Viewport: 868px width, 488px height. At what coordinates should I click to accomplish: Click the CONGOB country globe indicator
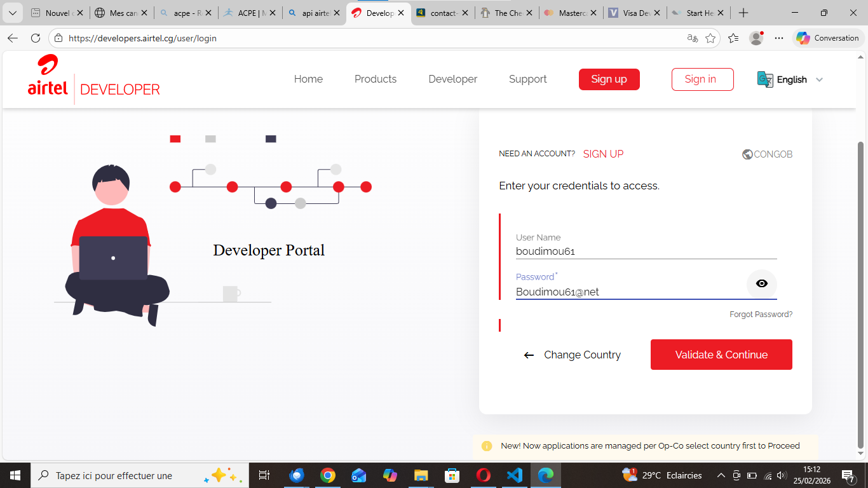pos(767,154)
